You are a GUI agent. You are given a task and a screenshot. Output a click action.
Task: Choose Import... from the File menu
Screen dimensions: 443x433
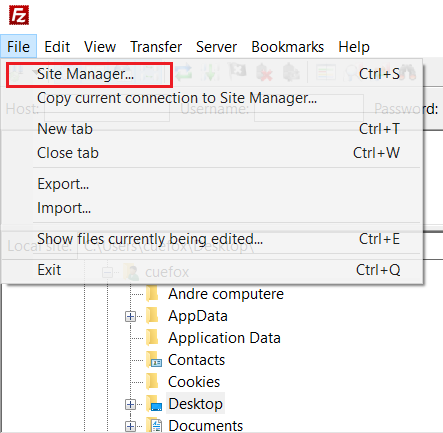click(213, 208)
